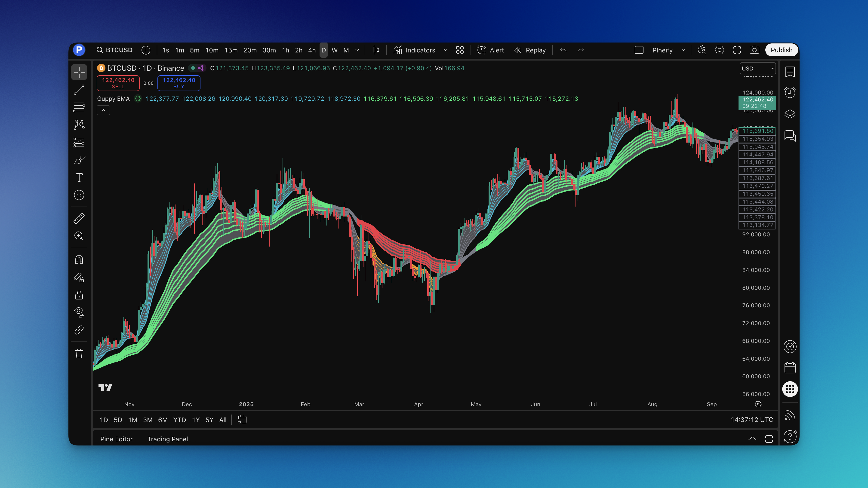Click the magnet mode icon
This screenshot has width=868, height=488.
coord(79,260)
